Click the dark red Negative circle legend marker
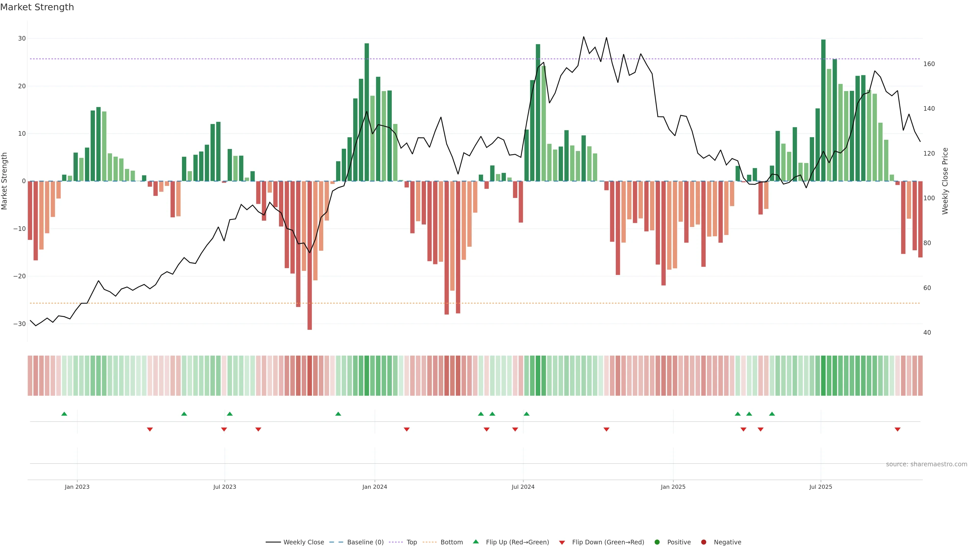 tap(703, 542)
